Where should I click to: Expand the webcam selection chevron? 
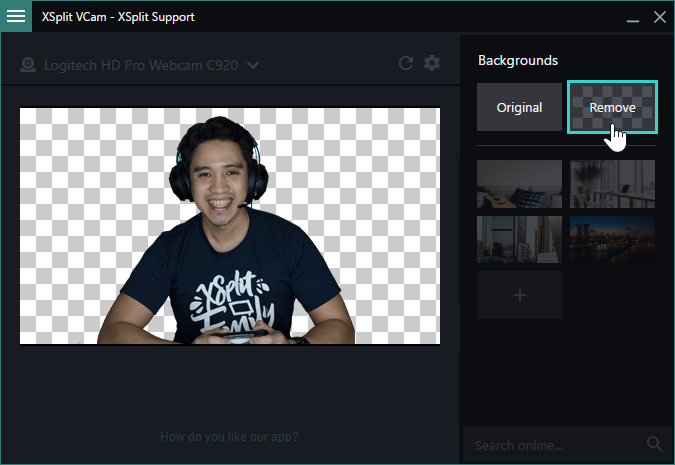[x=253, y=66]
